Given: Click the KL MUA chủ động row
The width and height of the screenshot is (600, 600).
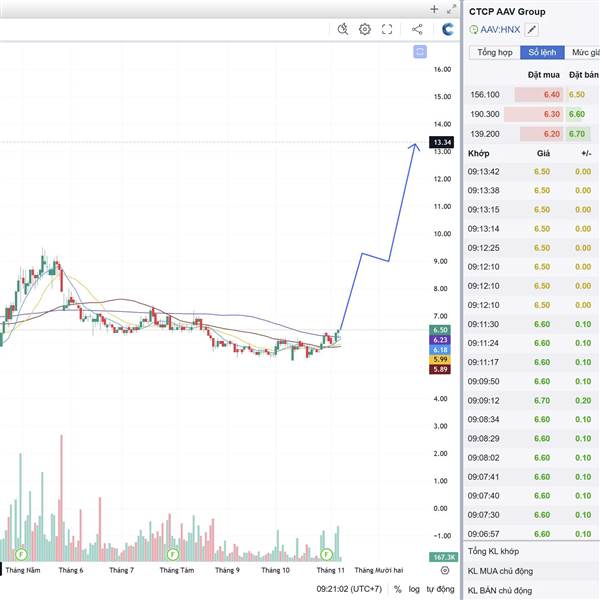Looking at the screenshot, I should (532, 571).
